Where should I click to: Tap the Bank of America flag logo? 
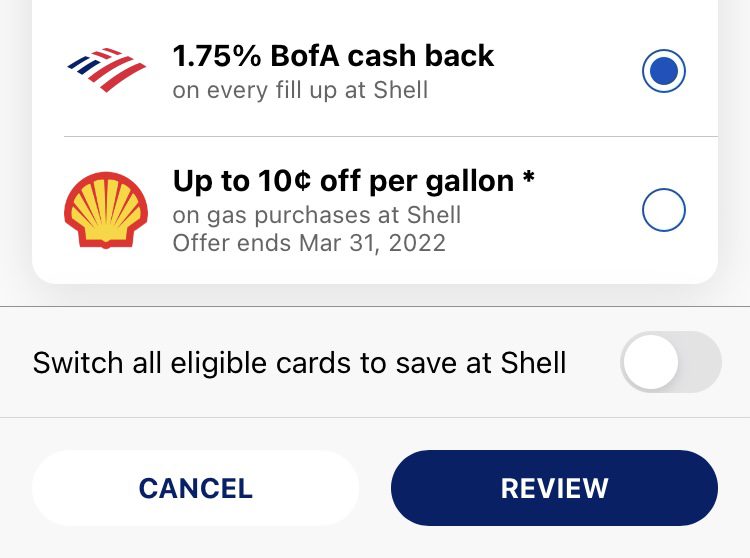point(106,70)
